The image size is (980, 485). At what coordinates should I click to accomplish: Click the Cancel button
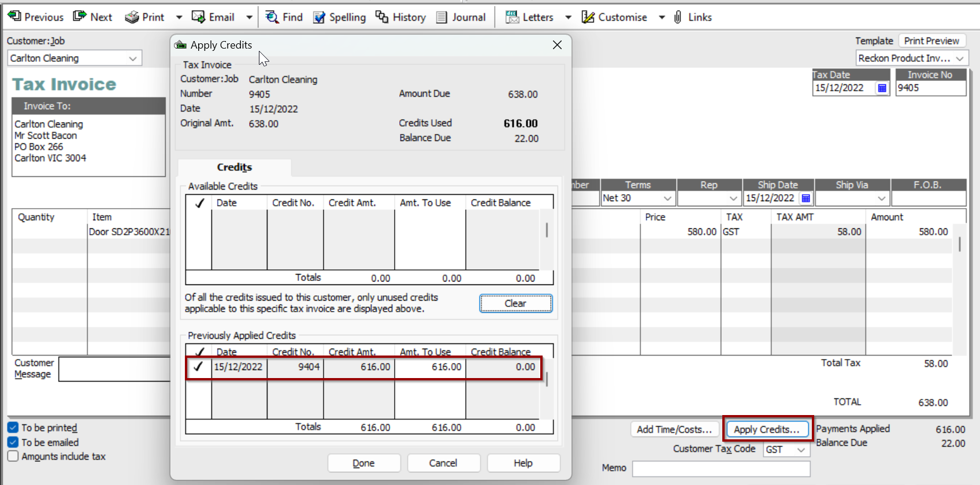click(443, 463)
